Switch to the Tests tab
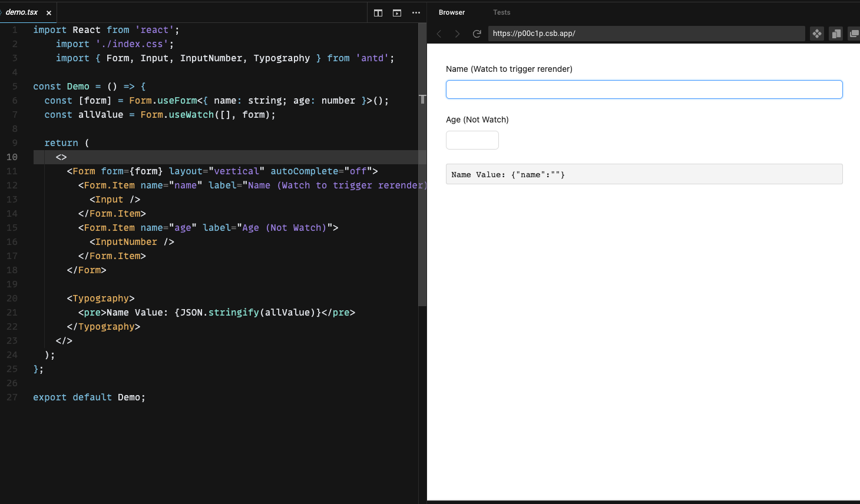 501,12
